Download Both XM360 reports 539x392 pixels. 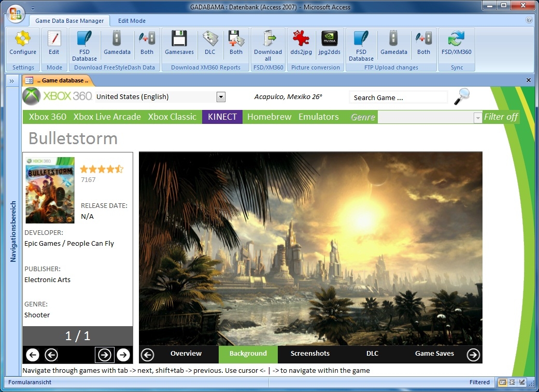tap(236, 43)
